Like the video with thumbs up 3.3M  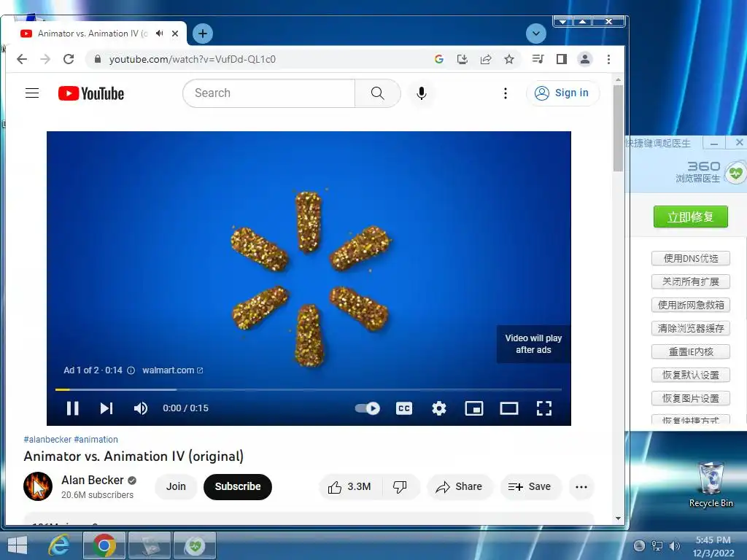350,486
